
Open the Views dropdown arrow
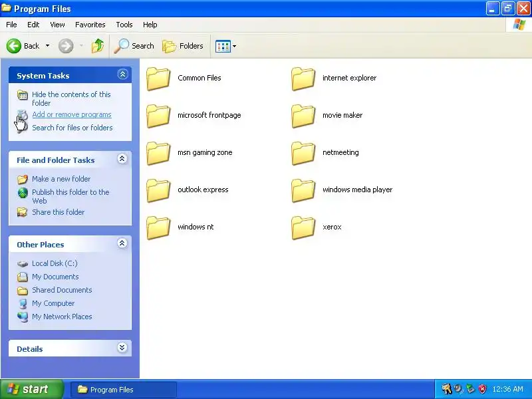pyautogui.click(x=234, y=46)
